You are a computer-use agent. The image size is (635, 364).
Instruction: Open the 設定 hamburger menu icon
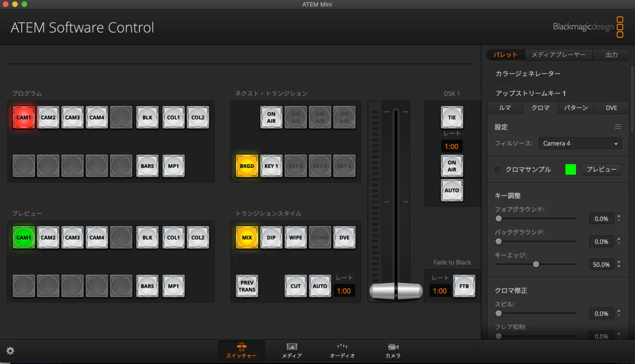click(x=618, y=127)
